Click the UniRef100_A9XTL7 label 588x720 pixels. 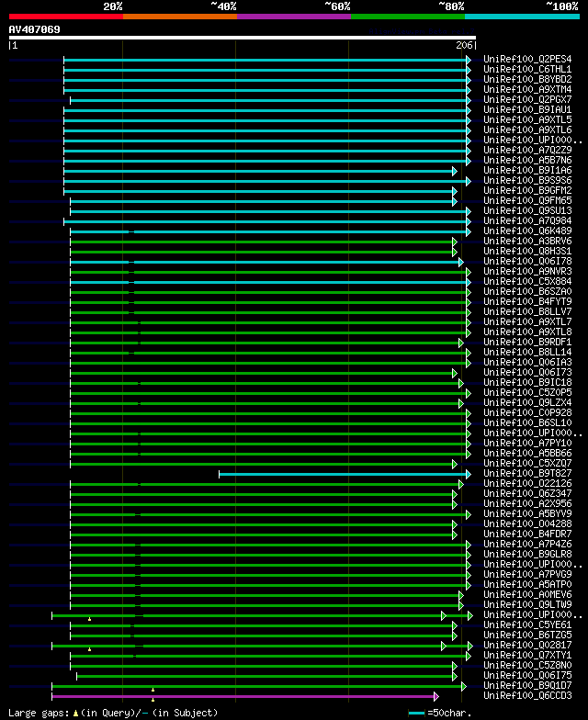[x=527, y=321]
